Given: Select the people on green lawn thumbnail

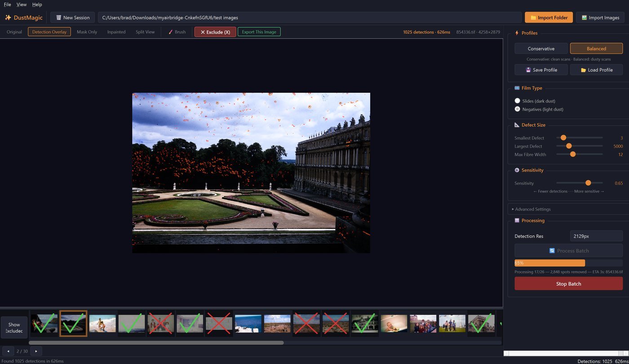Looking at the screenshot, I should click(x=452, y=323).
